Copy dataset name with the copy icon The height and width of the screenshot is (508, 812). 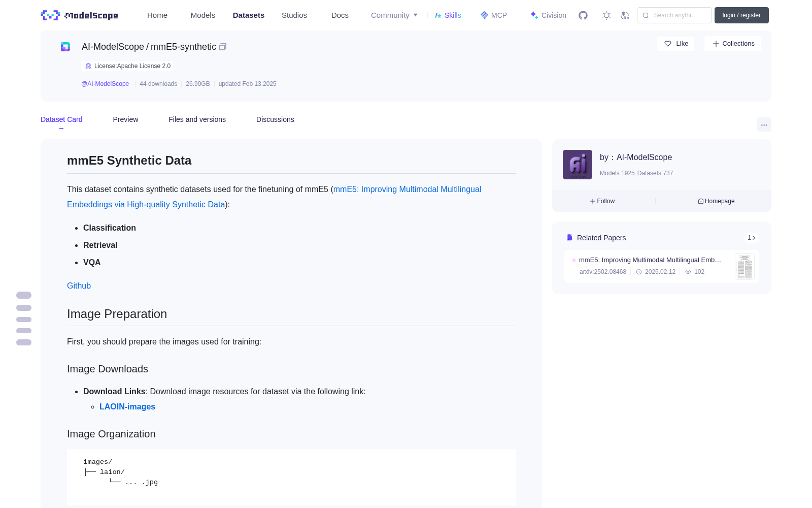point(223,47)
